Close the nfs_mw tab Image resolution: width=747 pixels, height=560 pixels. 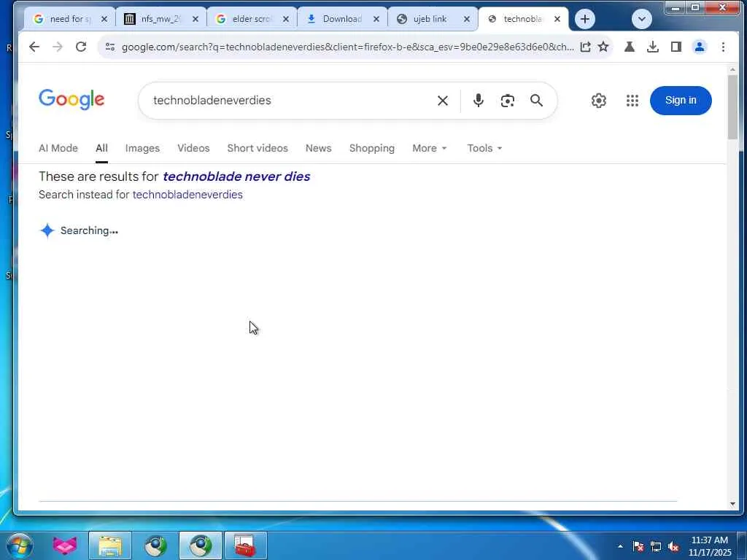196,19
